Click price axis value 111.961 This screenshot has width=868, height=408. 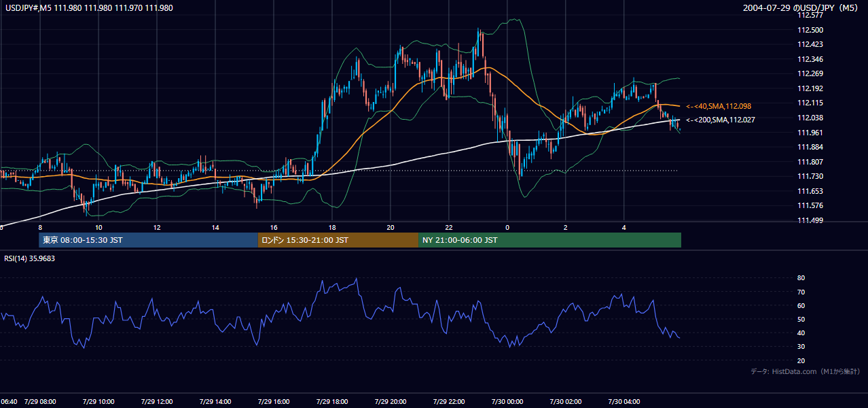tap(810, 133)
